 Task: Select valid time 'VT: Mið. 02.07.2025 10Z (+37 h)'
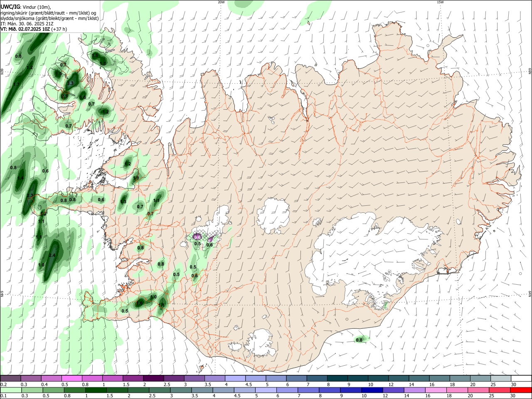point(34,29)
